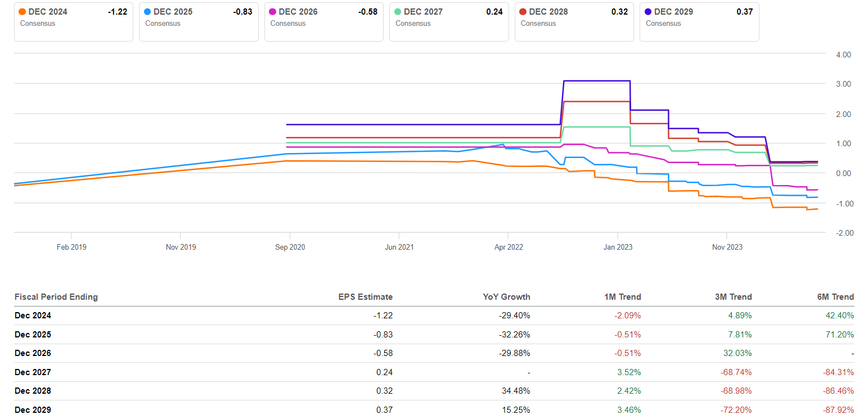The image size is (868, 419).
Task: Click the 6M Trend column header
Action: click(835, 297)
